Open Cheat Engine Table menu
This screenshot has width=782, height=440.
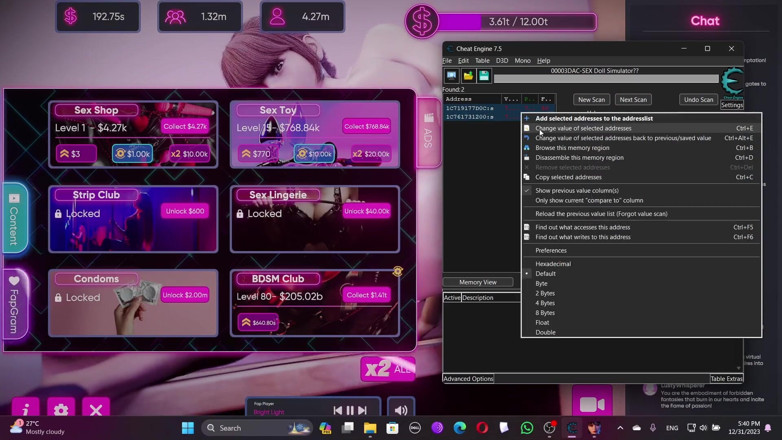pyautogui.click(x=482, y=60)
